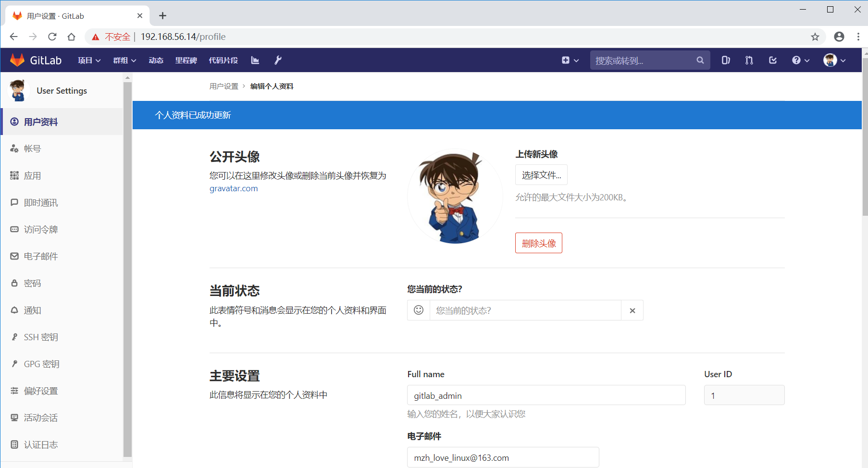Click the browser back arrow

(x=13, y=37)
